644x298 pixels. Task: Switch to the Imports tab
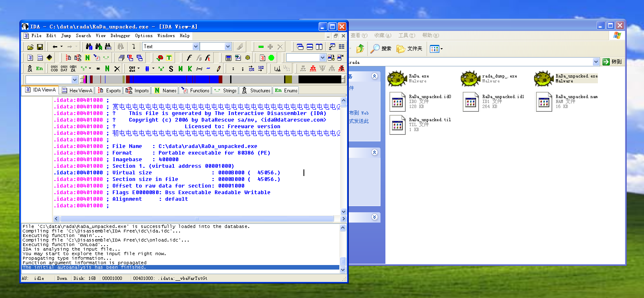point(137,90)
